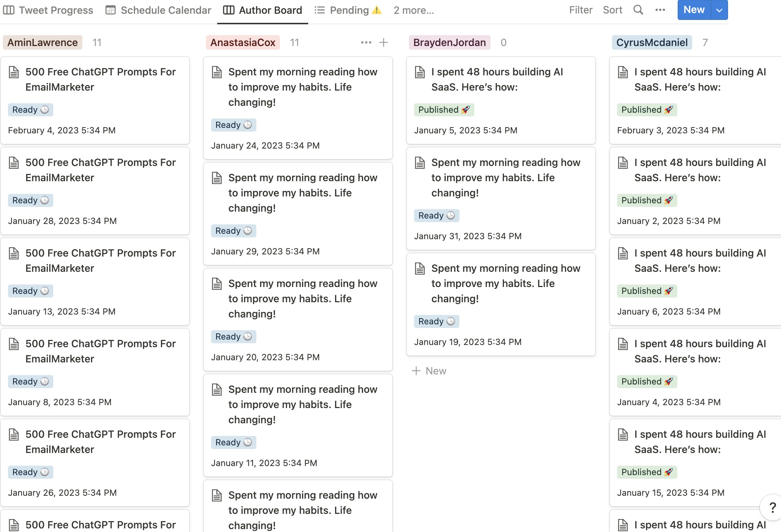Click page icon on February 4 card
The height and width of the screenshot is (532, 781).
coord(14,72)
